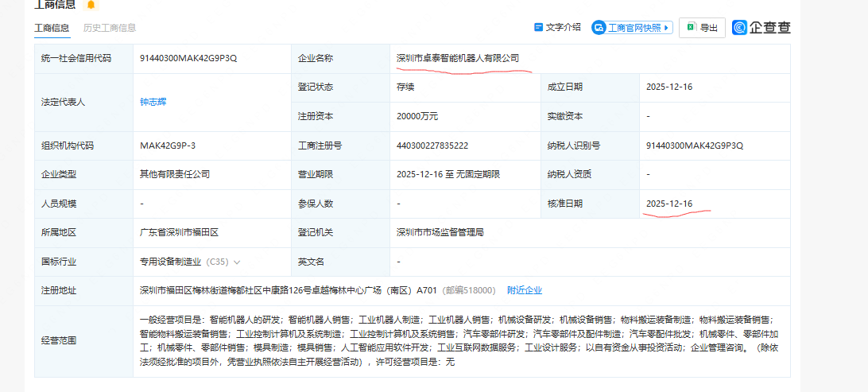This screenshot has width=868, height=392.
Task: Click the 注册地址 label cell
Action: click(x=83, y=291)
